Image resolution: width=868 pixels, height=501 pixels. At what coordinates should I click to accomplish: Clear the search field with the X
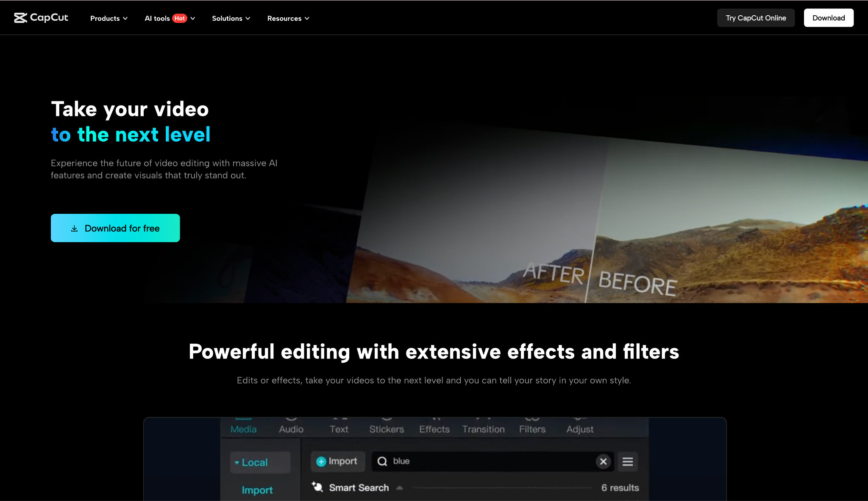604,462
